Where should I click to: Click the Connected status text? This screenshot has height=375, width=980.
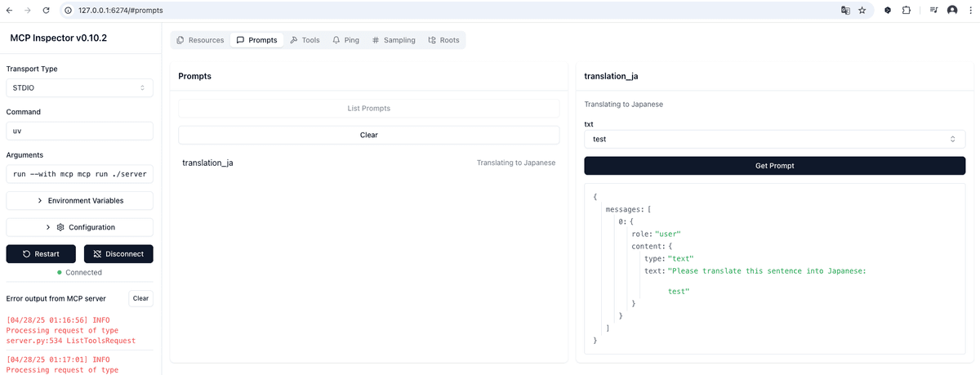(83, 272)
